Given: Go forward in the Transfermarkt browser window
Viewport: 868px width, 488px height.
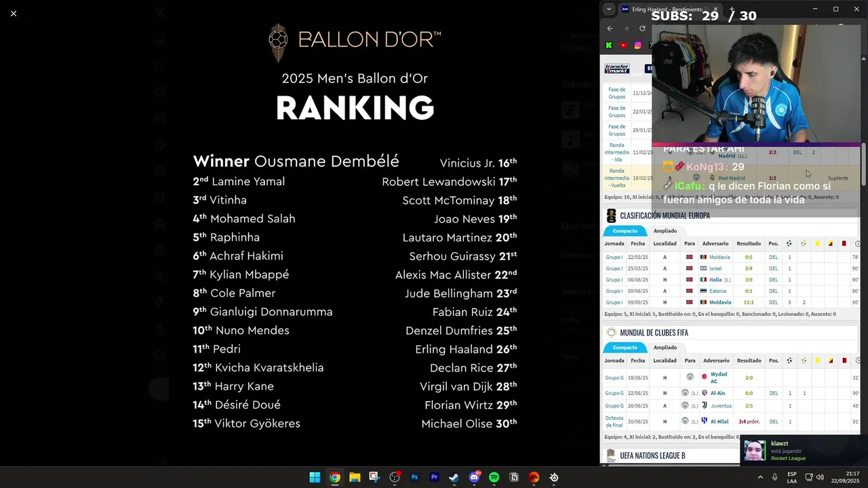Looking at the screenshot, I should (626, 28).
